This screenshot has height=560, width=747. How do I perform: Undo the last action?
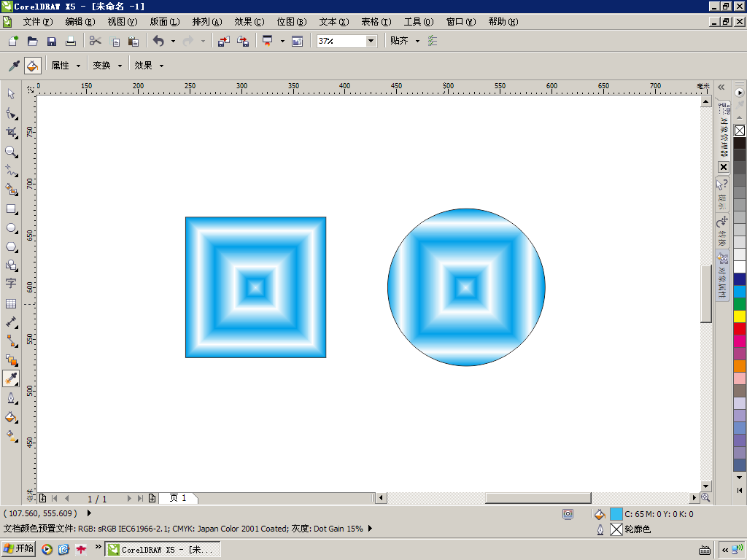pos(158,41)
